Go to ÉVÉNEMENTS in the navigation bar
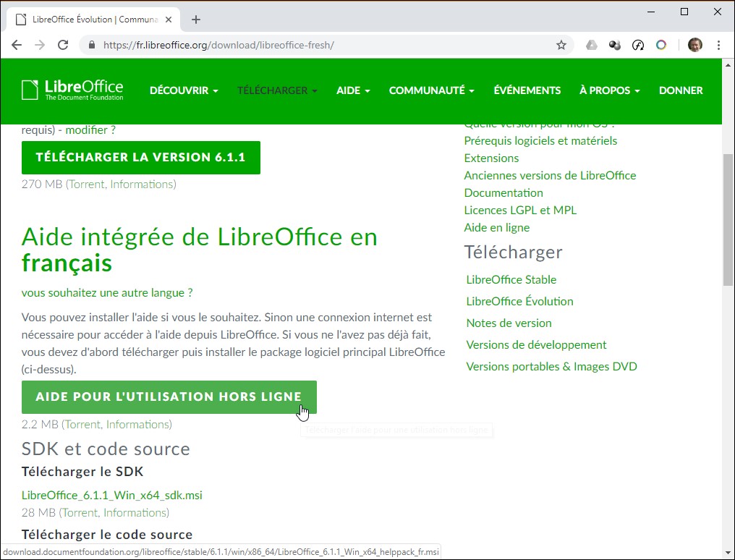This screenshot has width=735, height=560. click(527, 90)
